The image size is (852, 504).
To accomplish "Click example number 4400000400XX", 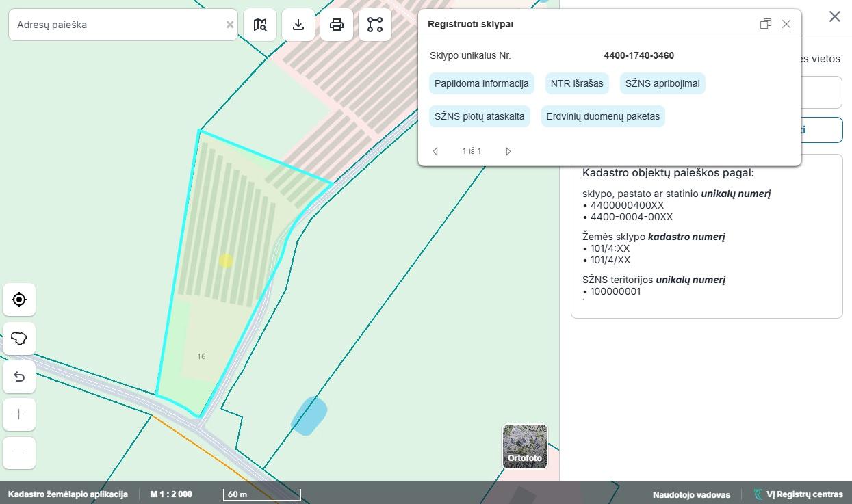I will tap(627, 205).
